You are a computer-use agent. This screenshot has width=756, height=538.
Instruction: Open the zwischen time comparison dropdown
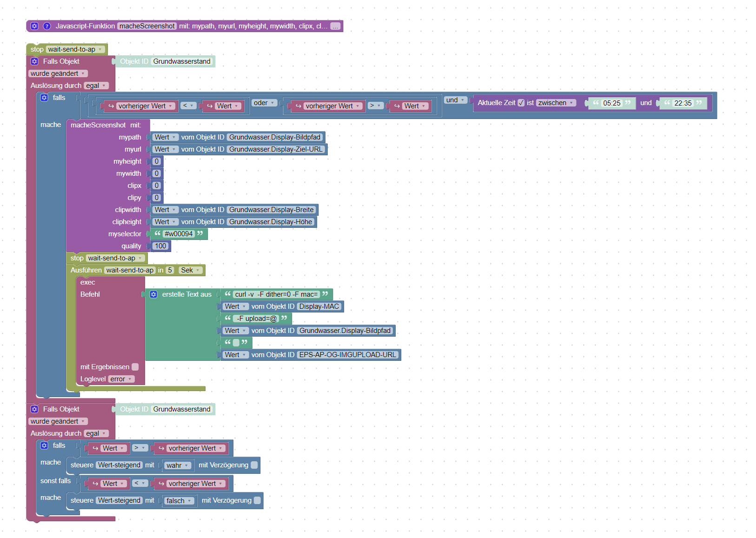(x=556, y=103)
